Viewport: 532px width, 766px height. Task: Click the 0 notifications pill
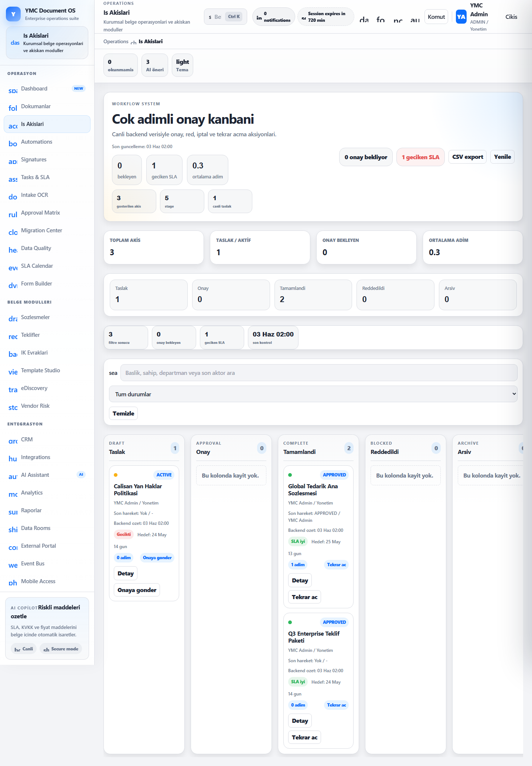pyautogui.click(x=273, y=17)
